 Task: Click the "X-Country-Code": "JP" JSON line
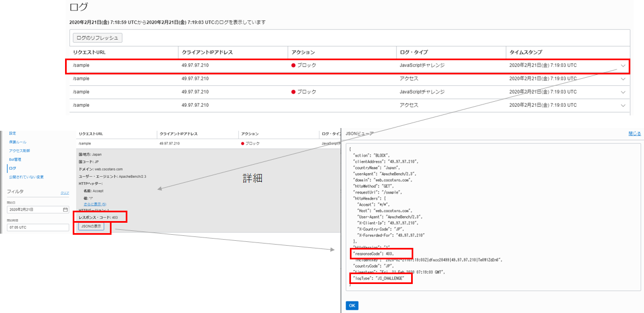pyautogui.click(x=381, y=229)
